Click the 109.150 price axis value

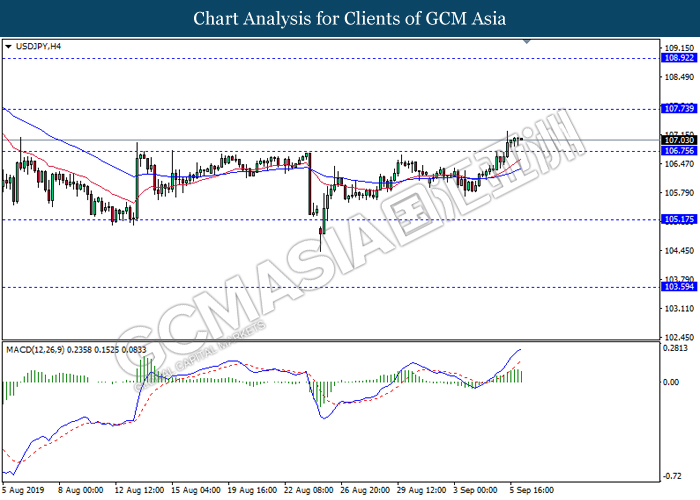click(679, 48)
